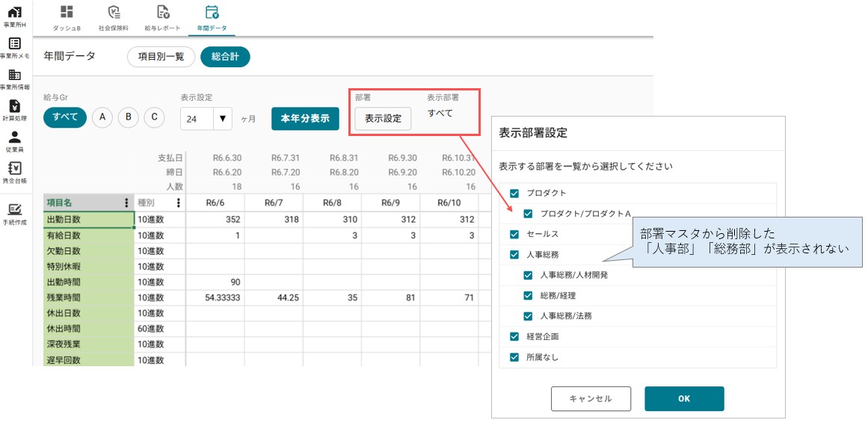Select the 計算処理 sidebar icon
This screenshot has height=423, width=868.
tap(15, 106)
